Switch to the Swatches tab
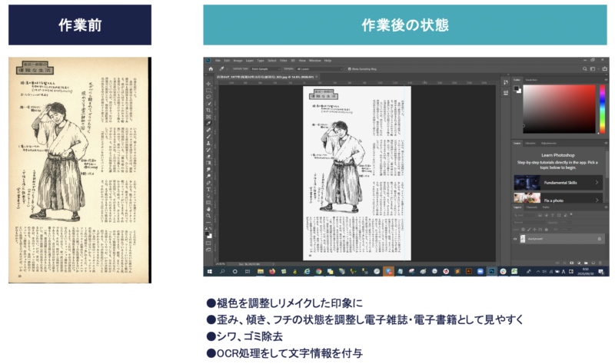615x364 pixels. coord(531,80)
